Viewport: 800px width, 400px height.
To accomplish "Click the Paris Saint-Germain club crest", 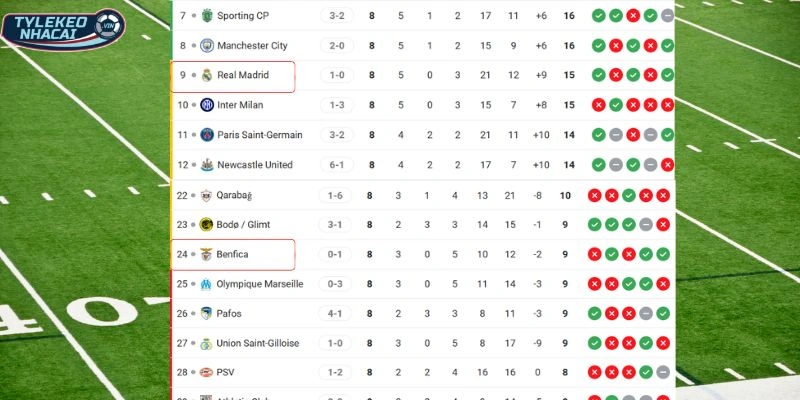I will [x=207, y=135].
